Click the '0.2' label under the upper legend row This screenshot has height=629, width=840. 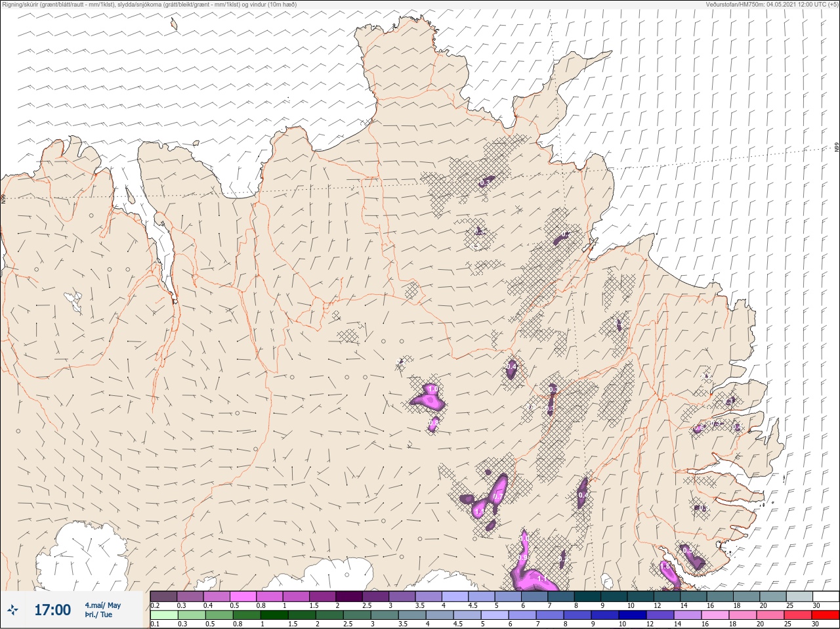[x=155, y=605]
